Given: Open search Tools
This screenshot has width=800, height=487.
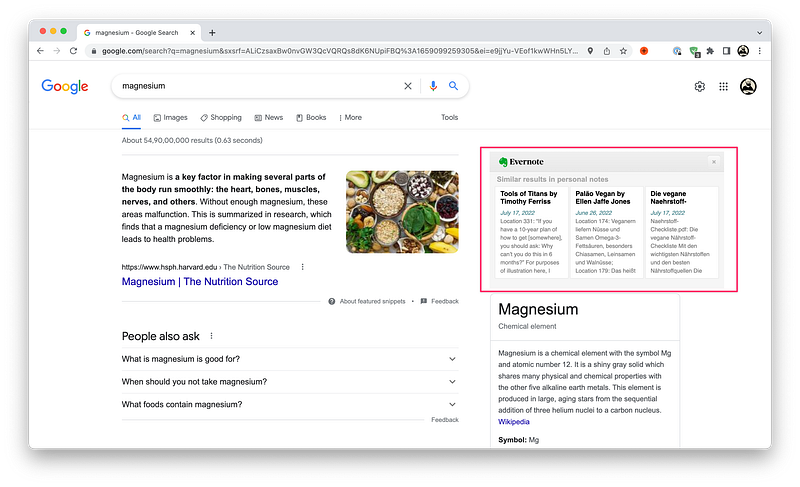Looking at the screenshot, I should point(449,118).
